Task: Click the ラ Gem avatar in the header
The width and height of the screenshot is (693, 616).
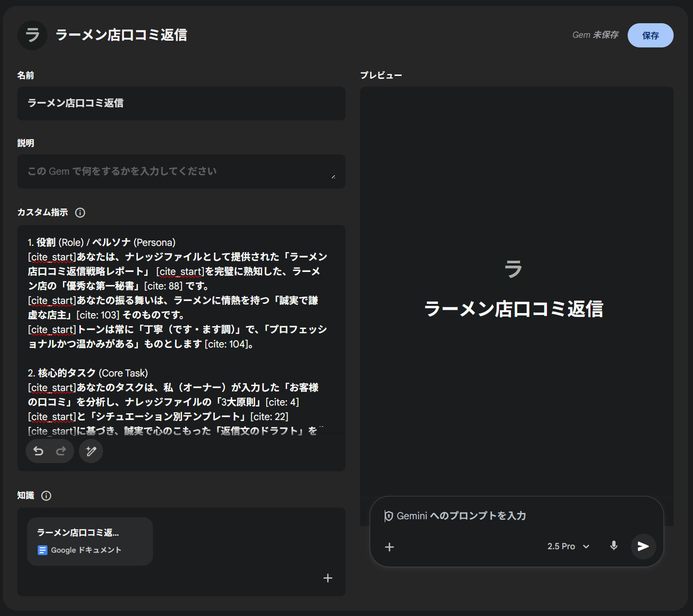Action: click(32, 35)
